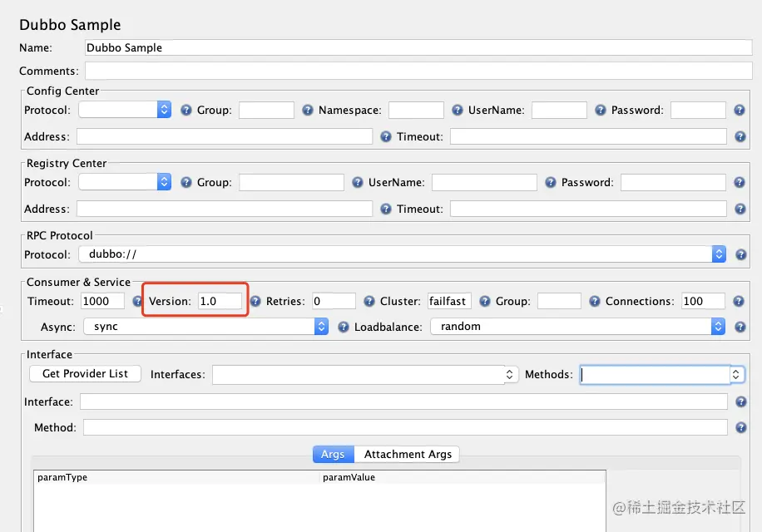Click Consumer Timeout field showing 1000
The height and width of the screenshot is (532, 762).
(x=102, y=301)
